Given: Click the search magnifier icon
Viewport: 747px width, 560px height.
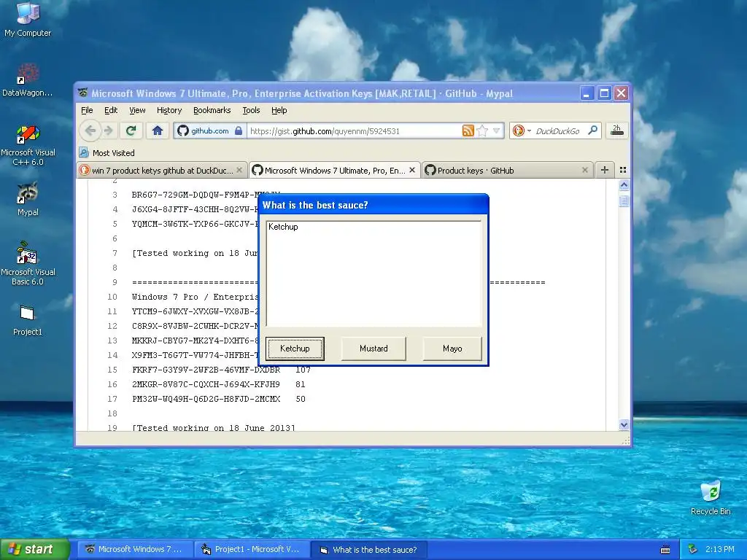Looking at the screenshot, I should (592, 130).
